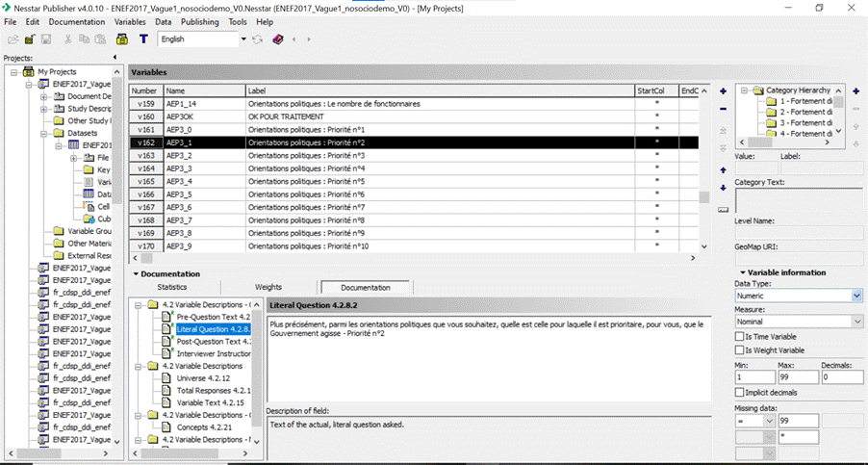Open the Publishing menu
This screenshot has height=465, width=868.
[200, 21]
